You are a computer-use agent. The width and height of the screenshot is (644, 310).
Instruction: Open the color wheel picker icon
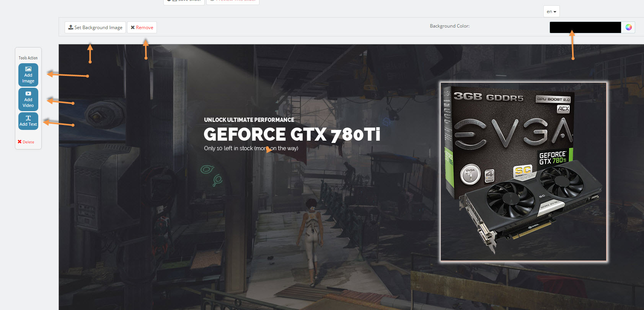(x=628, y=27)
